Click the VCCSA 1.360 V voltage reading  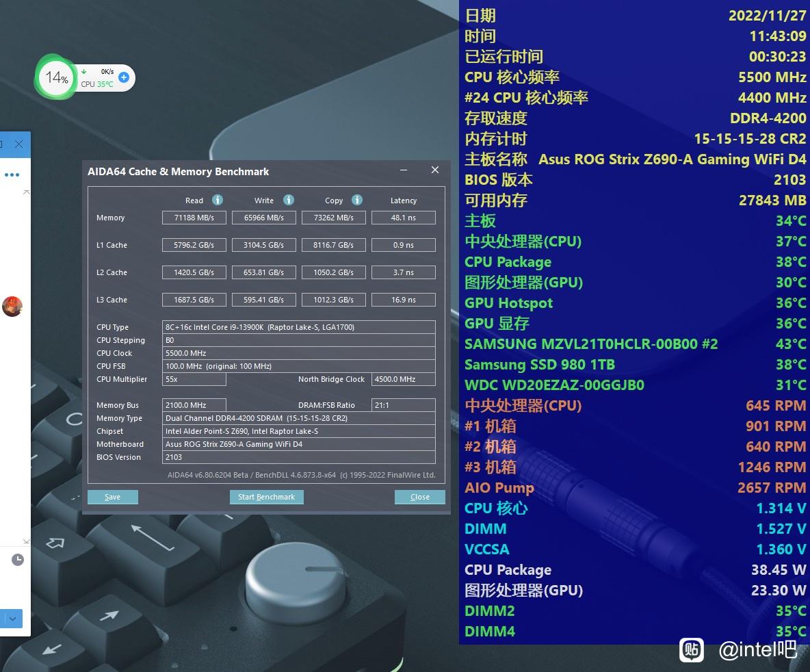[x=781, y=549]
